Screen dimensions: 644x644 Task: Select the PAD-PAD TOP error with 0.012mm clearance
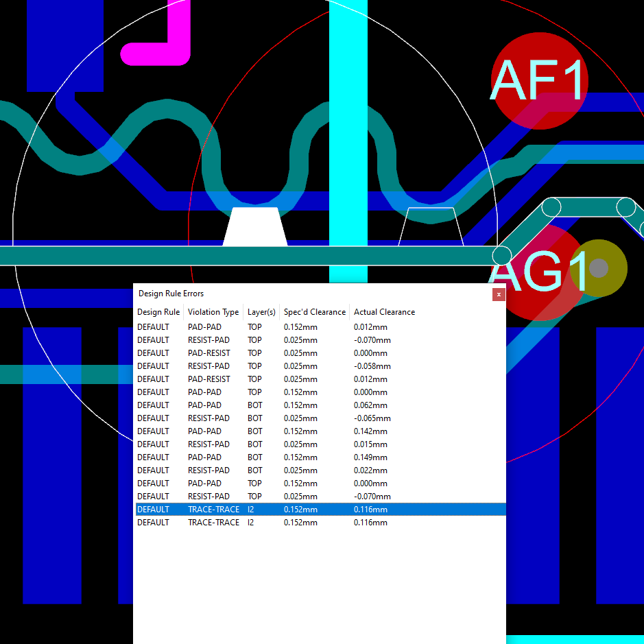point(274,327)
